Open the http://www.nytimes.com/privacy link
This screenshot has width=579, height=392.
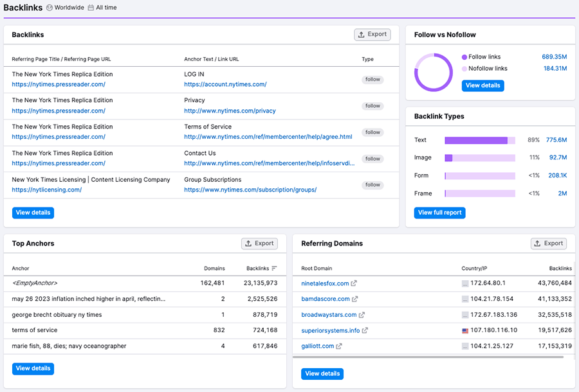click(x=230, y=111)
